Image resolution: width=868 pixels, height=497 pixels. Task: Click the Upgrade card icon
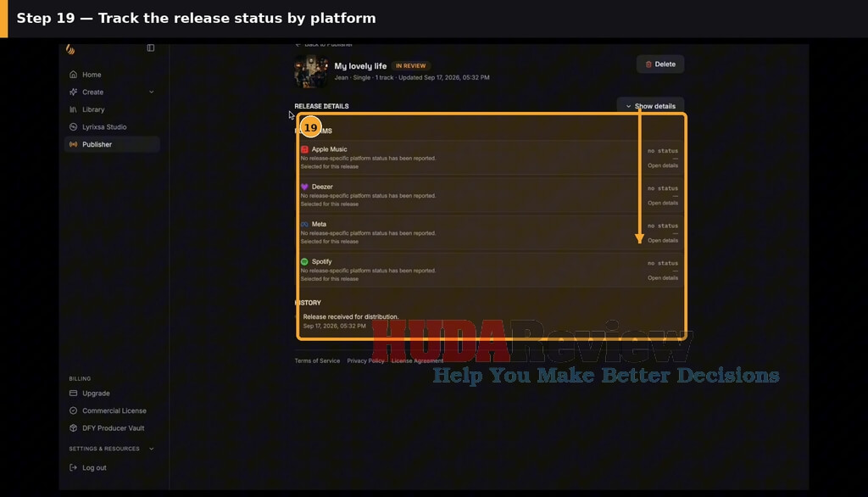click(73, 394)
